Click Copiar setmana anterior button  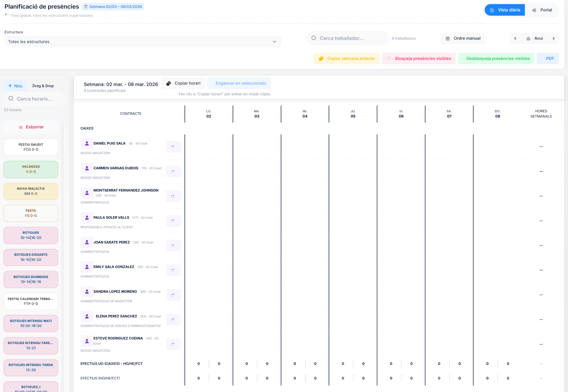tap(347, 58)
